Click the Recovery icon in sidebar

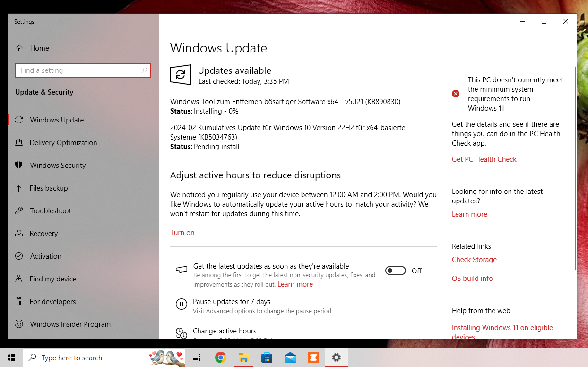point(19,234)
